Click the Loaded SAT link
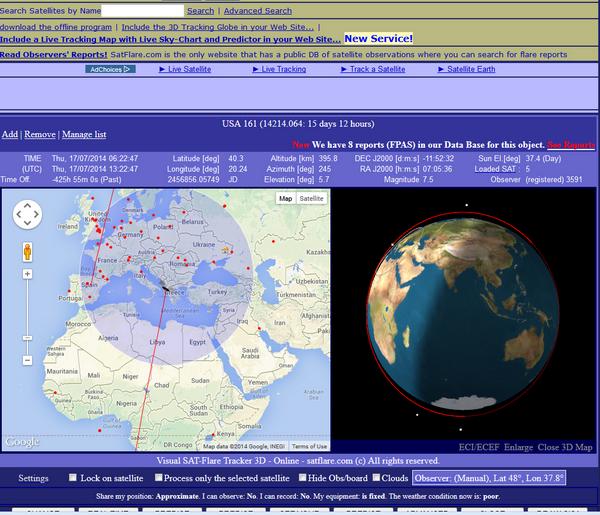 [495, 169]
